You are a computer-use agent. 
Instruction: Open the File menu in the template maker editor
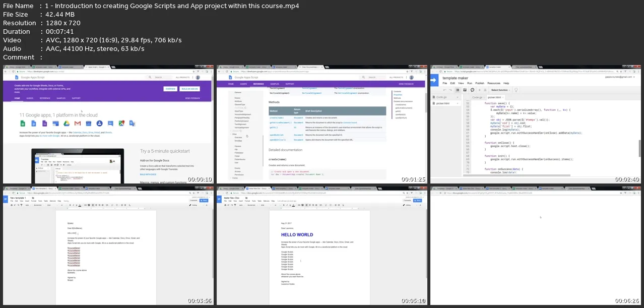click(x=445, y=83)
